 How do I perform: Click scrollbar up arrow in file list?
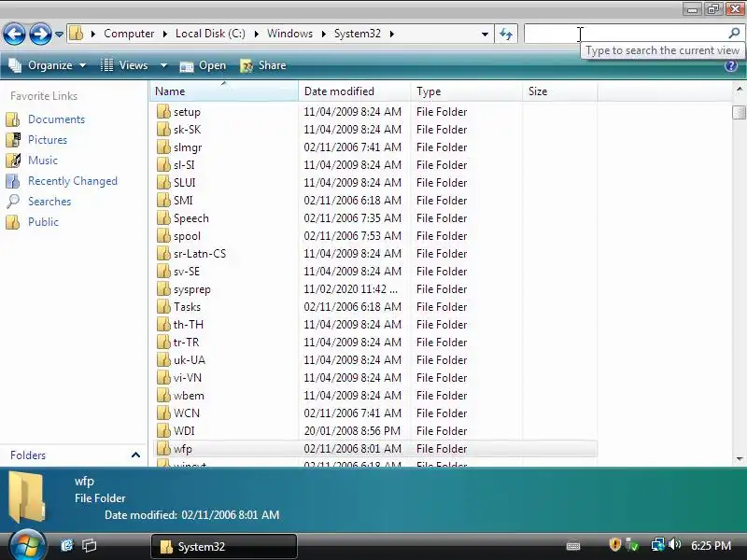pyautogui.click(x=739, y=89)
